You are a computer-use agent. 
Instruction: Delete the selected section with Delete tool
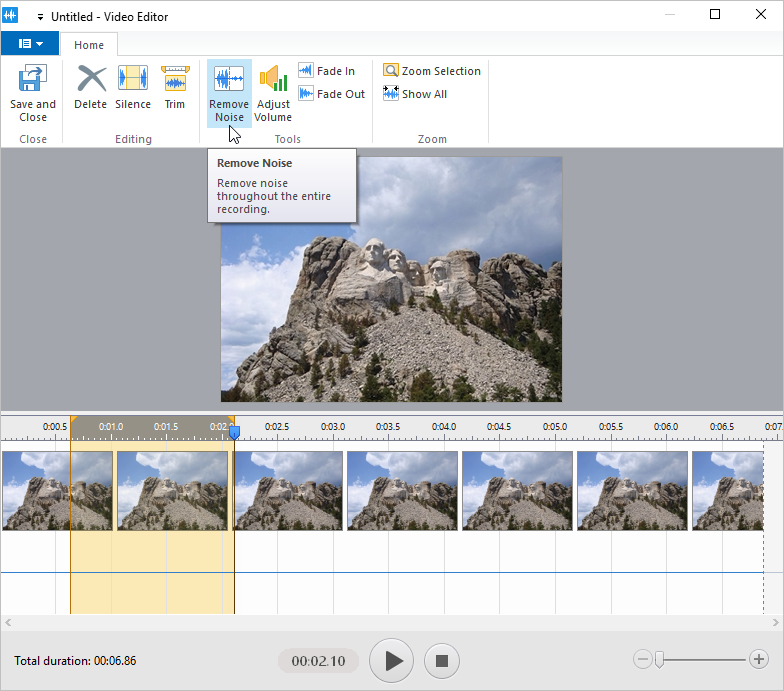click(x=90, y=87)
